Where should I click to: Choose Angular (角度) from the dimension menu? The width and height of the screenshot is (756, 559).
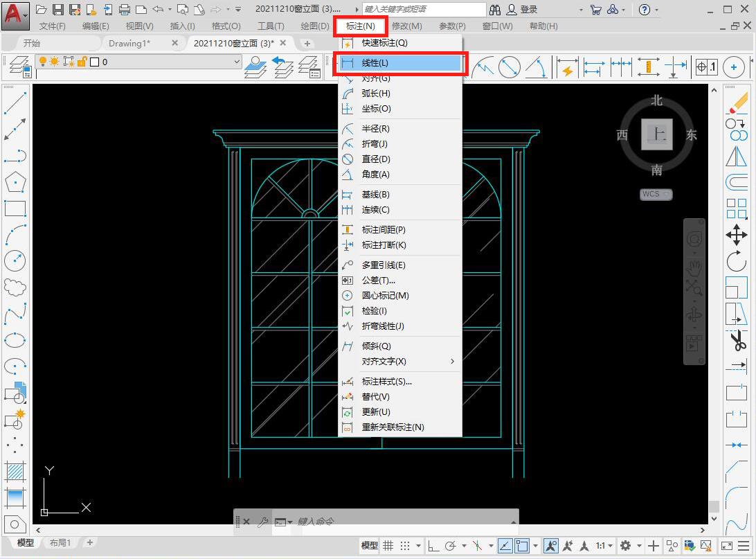point(399,175)
